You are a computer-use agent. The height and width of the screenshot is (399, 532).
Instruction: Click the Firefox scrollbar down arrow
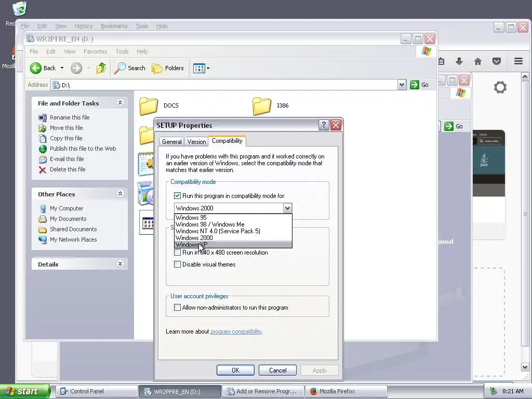(525, 367)
